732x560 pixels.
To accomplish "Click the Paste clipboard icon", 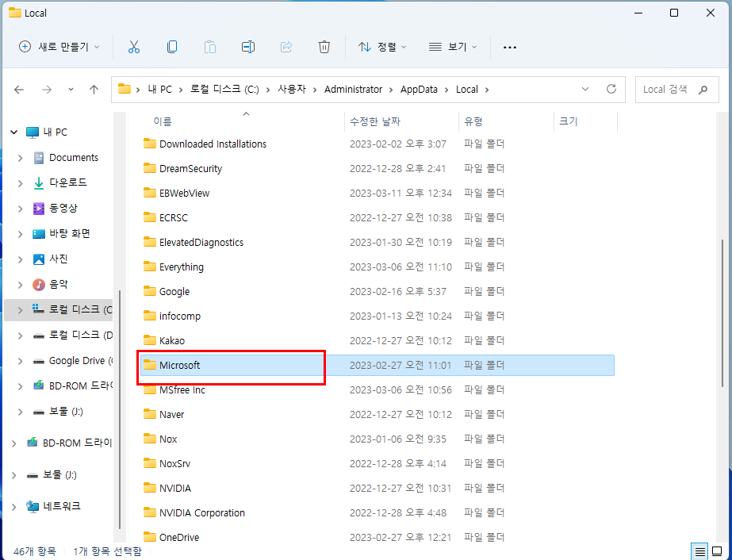I will pos(210,47).
